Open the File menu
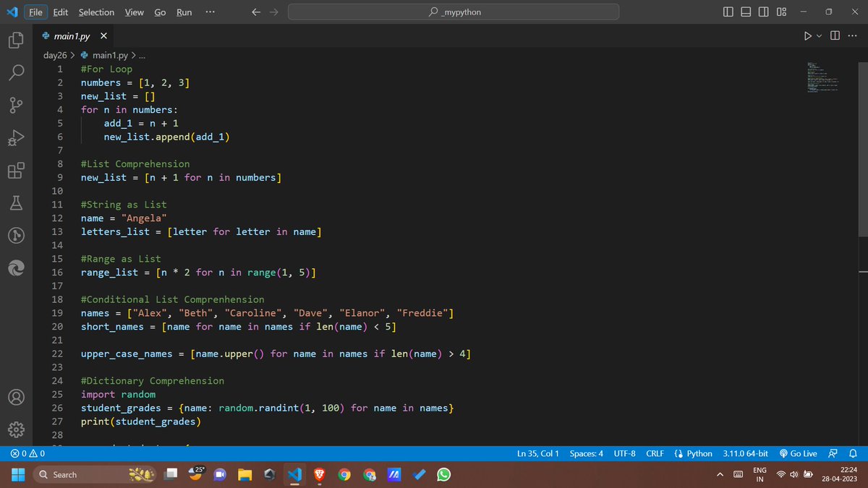This screenshot has height=488, width=868. tap(35, 12)
